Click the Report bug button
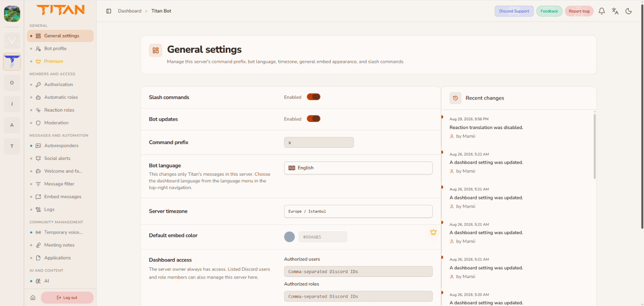The width and height of the screenshot is (644, 306). coord(579,11)
